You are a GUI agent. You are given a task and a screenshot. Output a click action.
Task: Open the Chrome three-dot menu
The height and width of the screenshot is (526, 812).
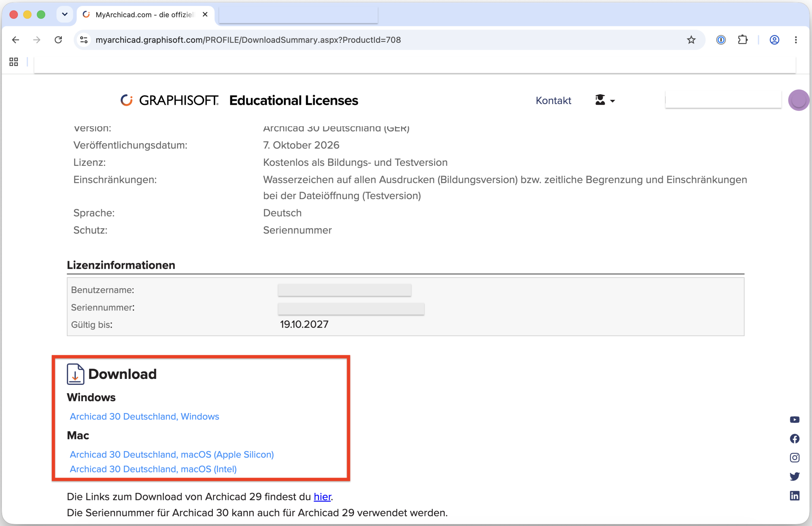(796, 40)
